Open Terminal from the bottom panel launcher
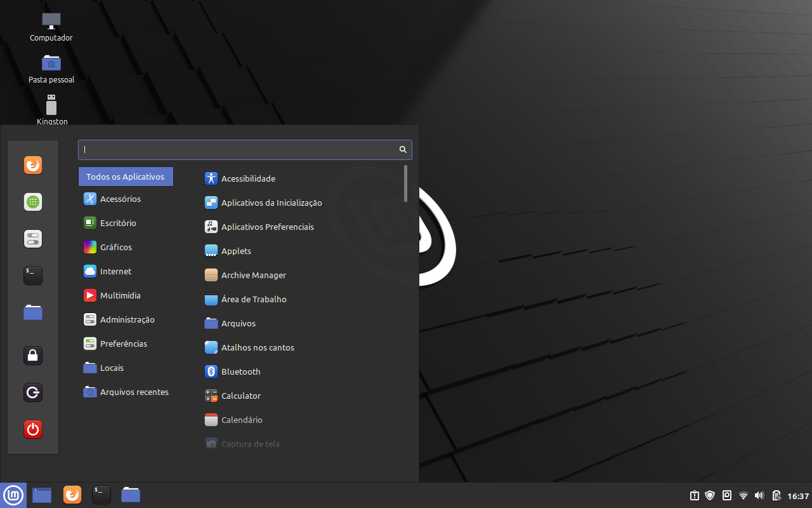This screenshot has height=508, width=812. pos(101,495)
